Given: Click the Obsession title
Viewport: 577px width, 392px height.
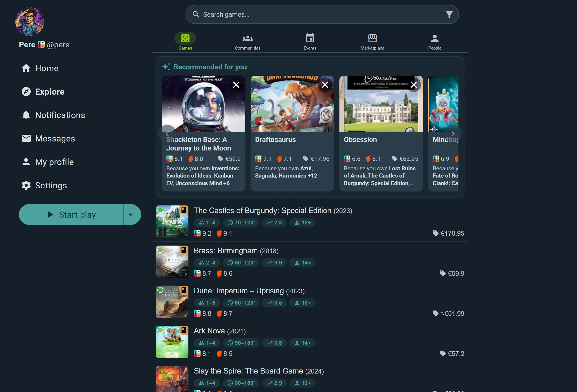Looking at the screenshot, I should 360,139.
